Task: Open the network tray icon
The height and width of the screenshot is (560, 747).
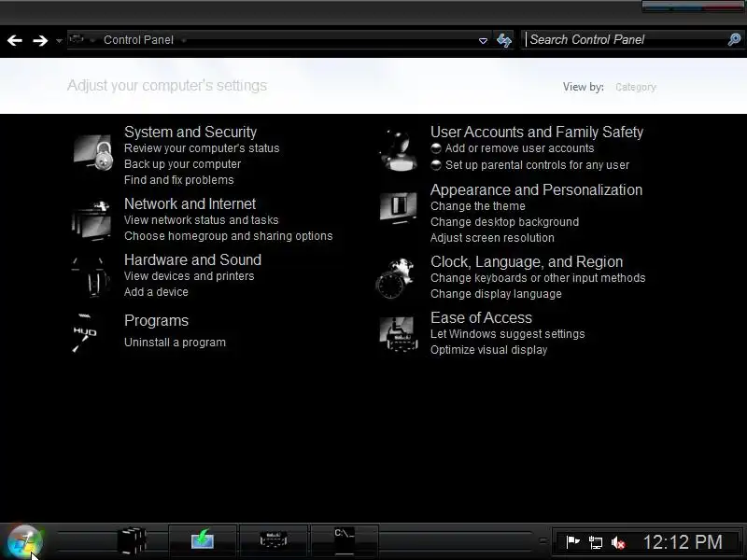Action: (x=596, y=542)
